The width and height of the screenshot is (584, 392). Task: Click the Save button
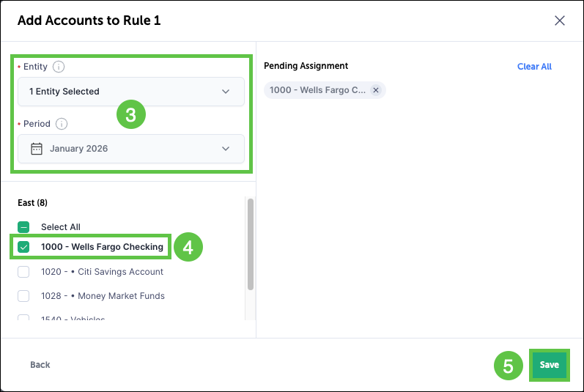tap(549, 365)
